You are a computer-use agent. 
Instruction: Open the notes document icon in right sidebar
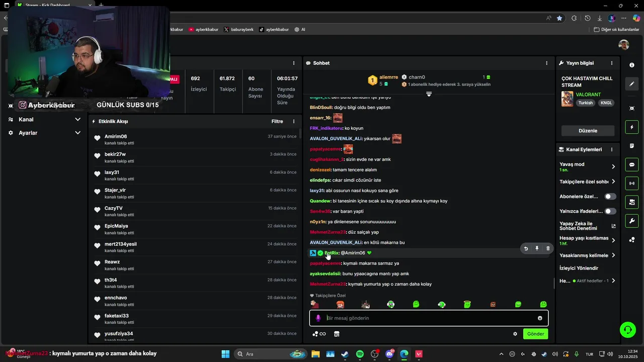tap(632, 146)
